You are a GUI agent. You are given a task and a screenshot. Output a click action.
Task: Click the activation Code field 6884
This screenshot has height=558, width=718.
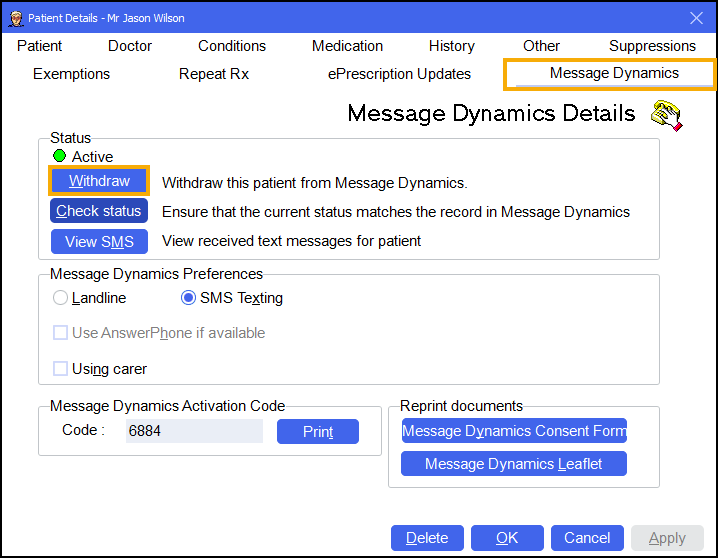tap(194, 431)
